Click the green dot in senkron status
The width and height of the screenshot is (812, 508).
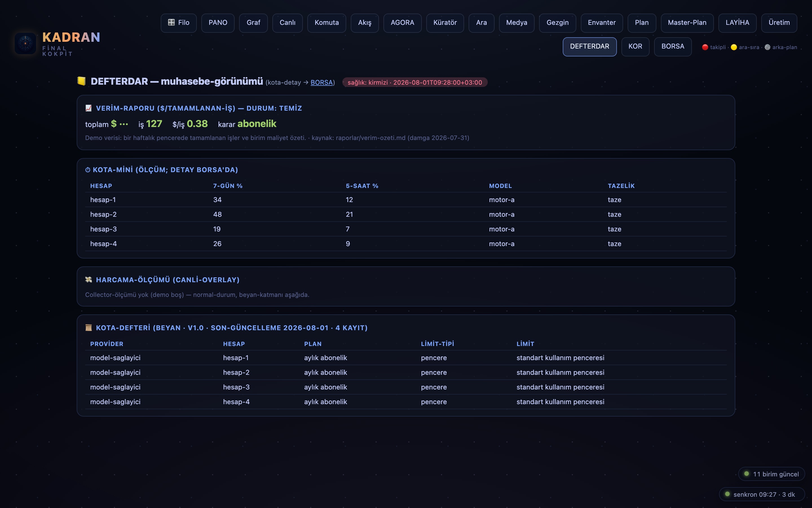tap(727, 494)
